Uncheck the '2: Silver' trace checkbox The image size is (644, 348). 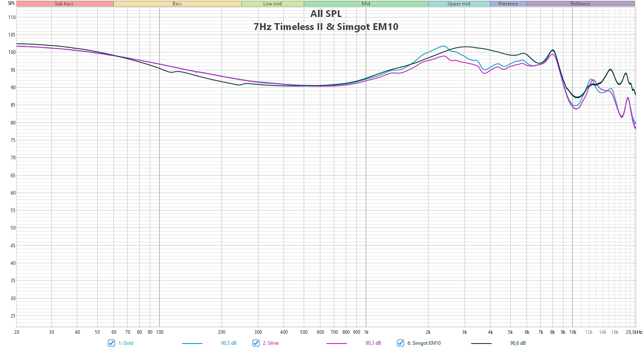click(x=256, y=343)
